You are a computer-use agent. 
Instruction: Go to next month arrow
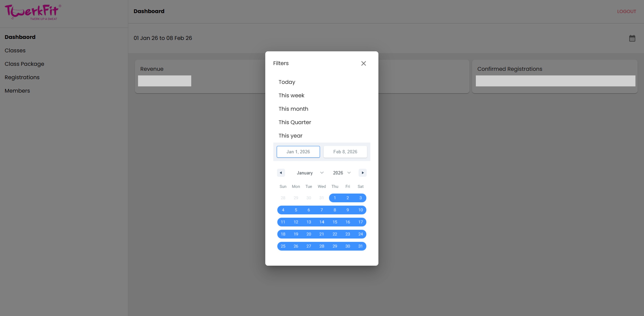(x=363, y=173)
